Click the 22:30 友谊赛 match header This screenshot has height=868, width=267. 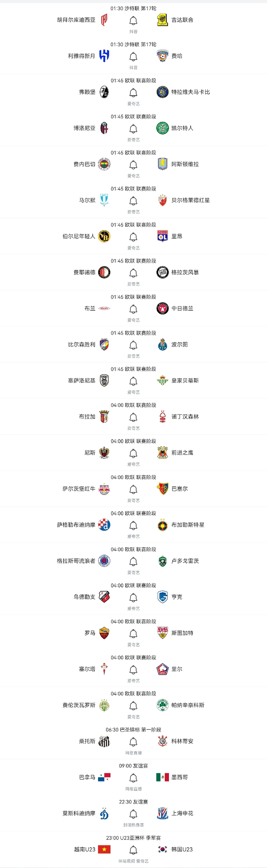133,802
